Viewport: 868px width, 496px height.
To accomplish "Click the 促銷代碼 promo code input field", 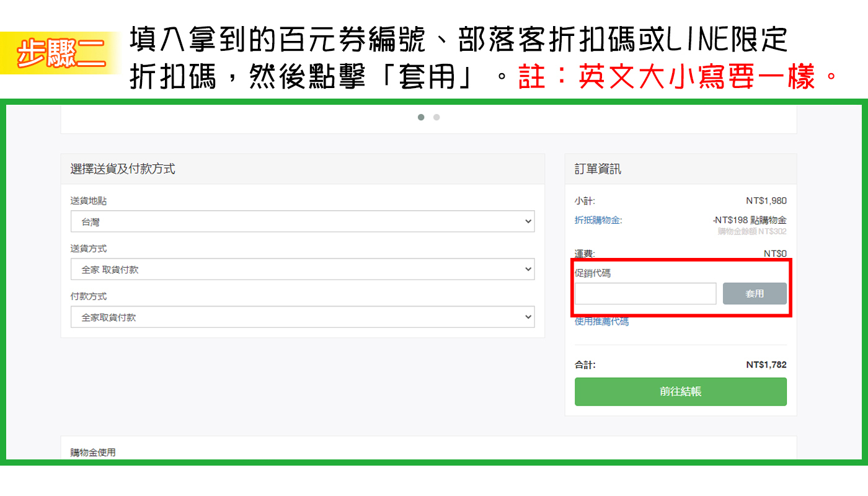I will (645, 293).
